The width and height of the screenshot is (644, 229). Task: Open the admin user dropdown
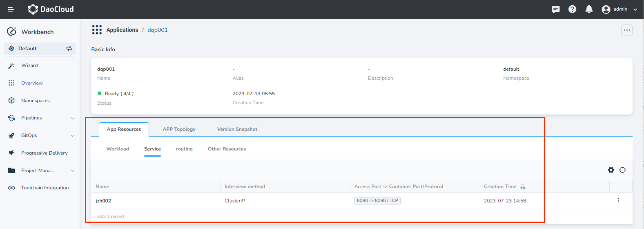(619, 9)
